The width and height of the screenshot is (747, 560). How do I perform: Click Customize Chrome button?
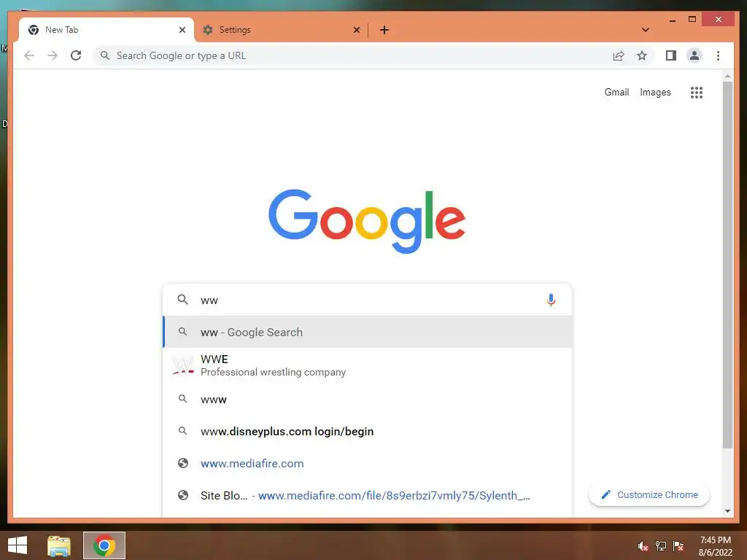click(x=649, y=495)
